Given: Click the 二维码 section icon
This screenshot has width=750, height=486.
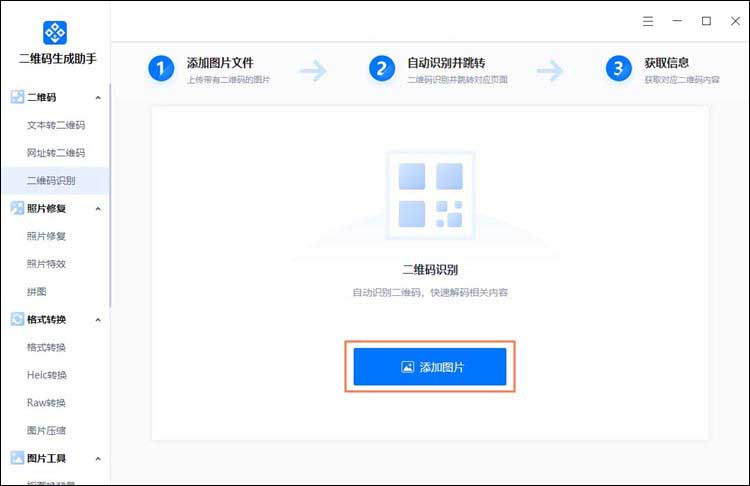Looking at the screenshot, I should [x=17, y=97].
